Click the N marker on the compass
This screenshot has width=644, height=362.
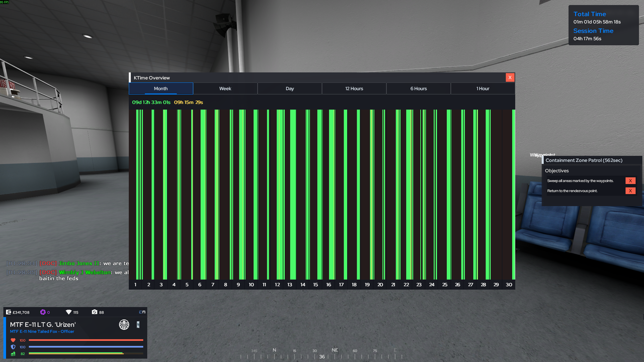click(x=274, y=350)
